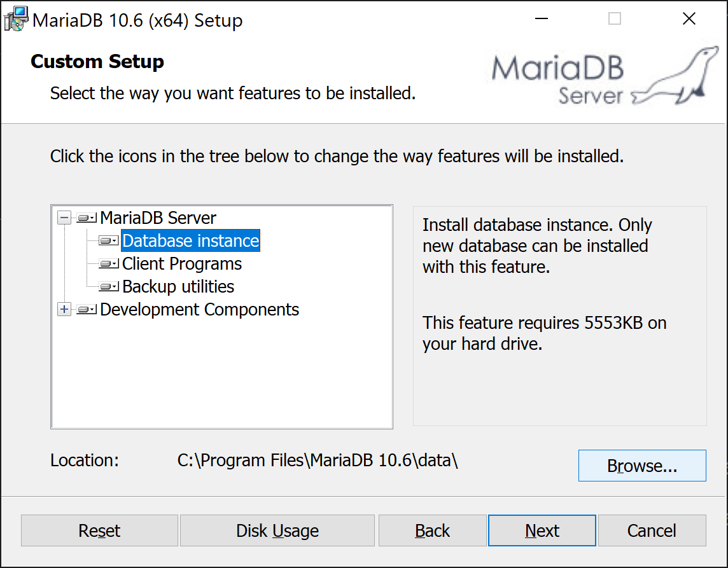Viewport: 728px width, 568px height.
Task: Select the Backup utilities tree item
Action: (x=178, y=287)
